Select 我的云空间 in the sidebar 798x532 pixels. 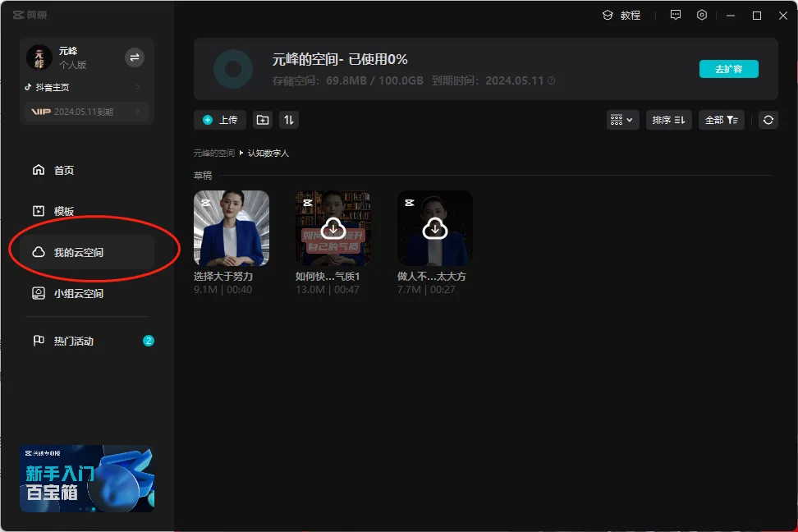coord(86,252)
